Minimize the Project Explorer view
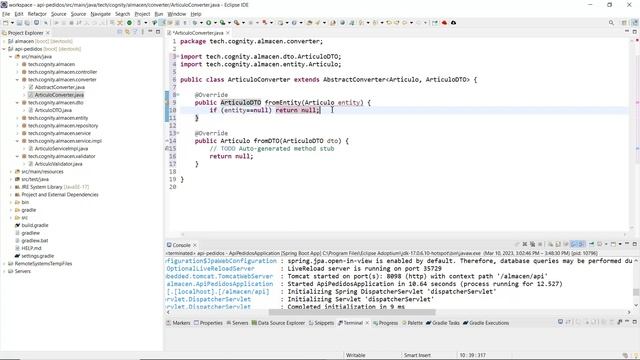The width and height of the screenshot is (640, 360). click(150, 31)
